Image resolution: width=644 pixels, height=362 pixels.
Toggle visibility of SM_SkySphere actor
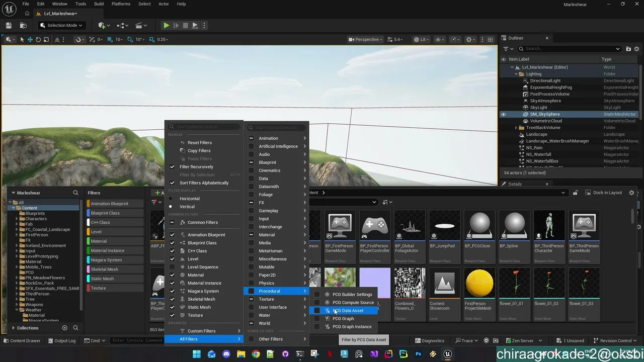(503, 114)
